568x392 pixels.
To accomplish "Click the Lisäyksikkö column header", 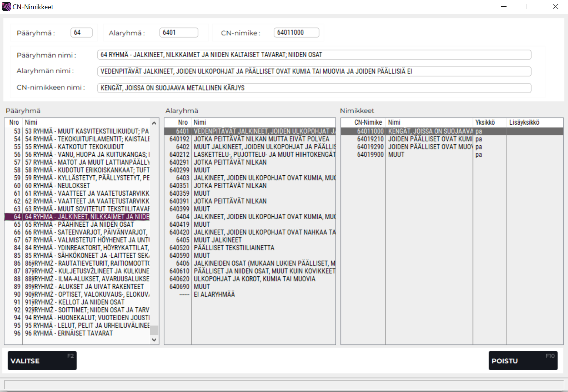I will [524, 122].
